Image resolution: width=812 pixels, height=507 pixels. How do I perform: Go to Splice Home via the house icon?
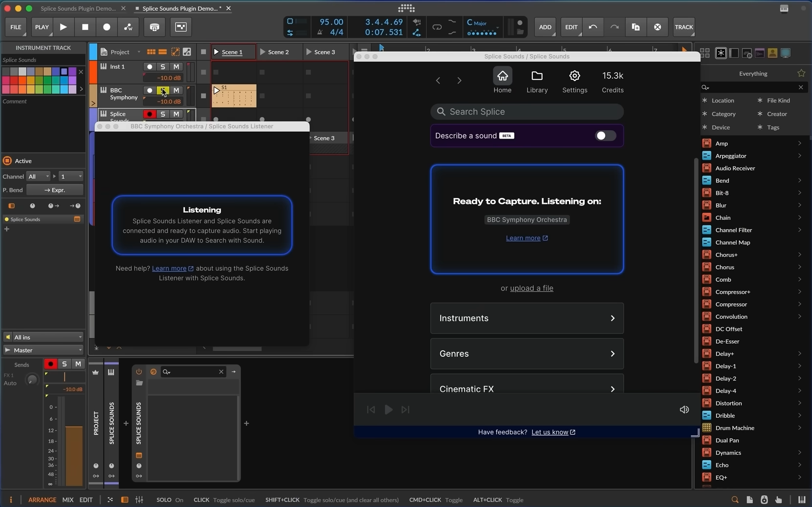[502, 76]
